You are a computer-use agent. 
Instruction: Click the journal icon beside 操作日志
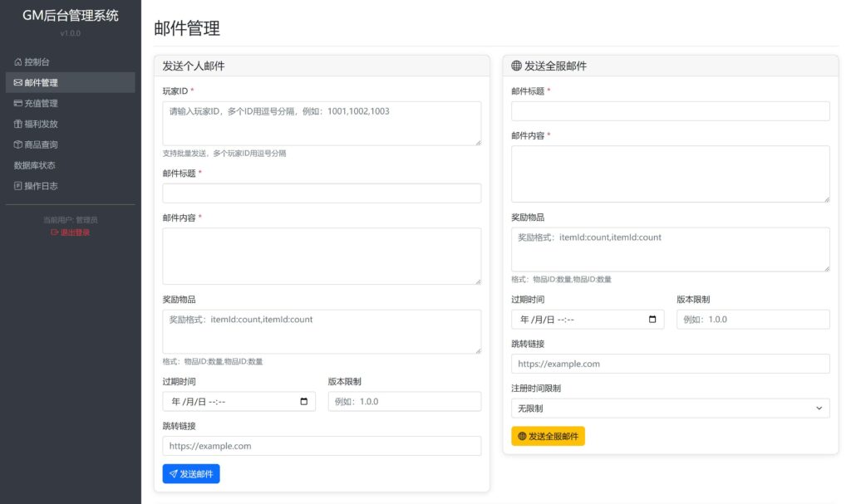(x=18, y=186)
